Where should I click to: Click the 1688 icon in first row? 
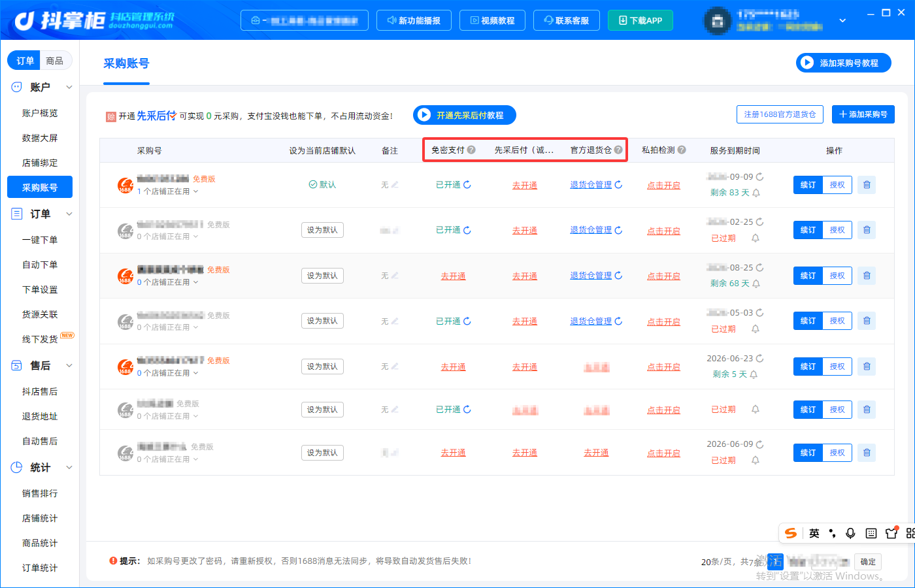click(125, 186)
